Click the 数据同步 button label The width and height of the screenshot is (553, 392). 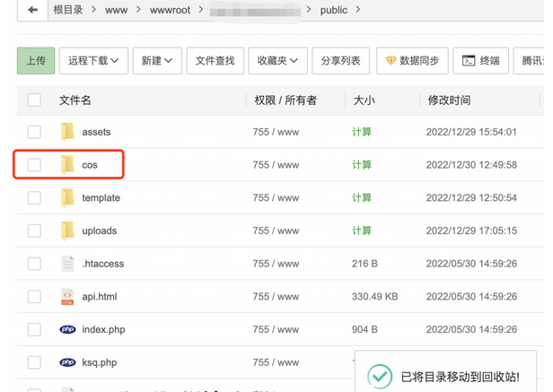[x=419, y=61]
